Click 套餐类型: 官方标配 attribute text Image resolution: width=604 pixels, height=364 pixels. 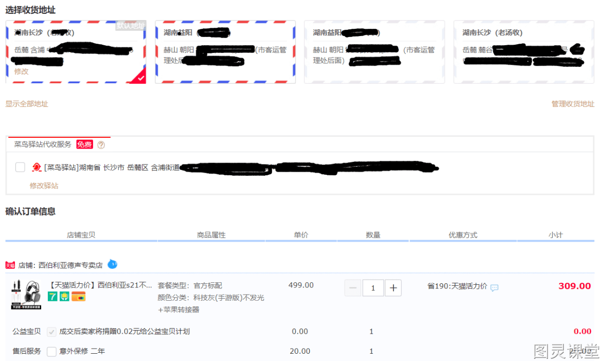[190, 285]
